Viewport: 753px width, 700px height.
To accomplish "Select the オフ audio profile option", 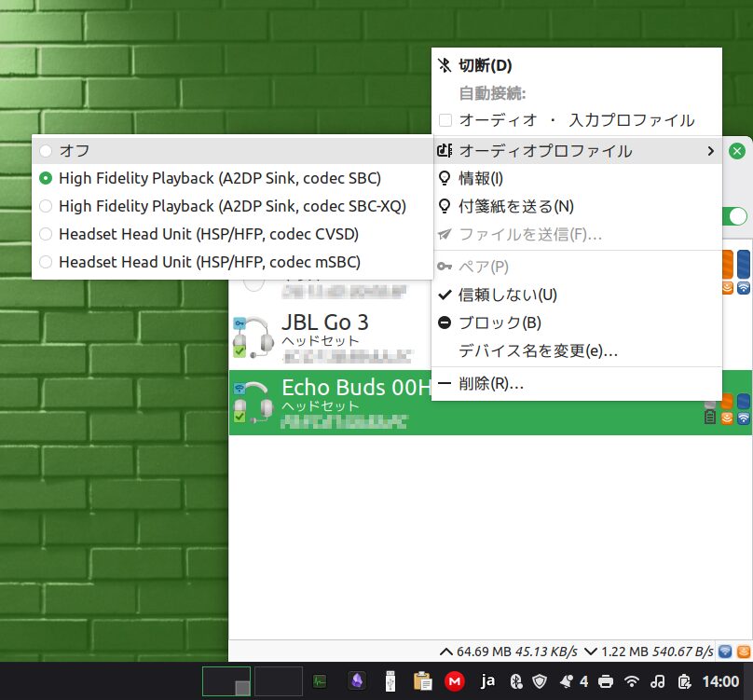I will pos(75,150).
